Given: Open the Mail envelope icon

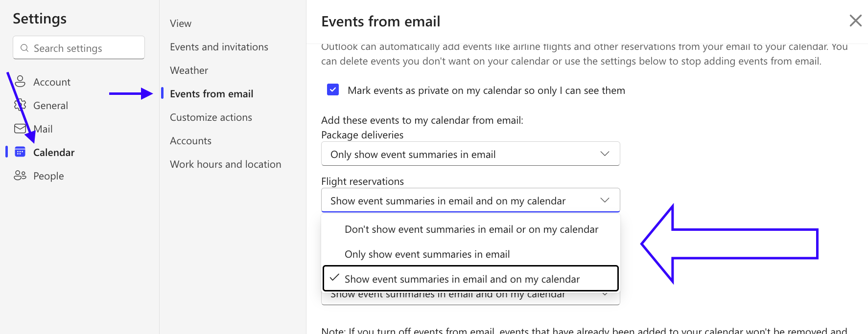Looking at the screenshot, I should [20, 129].
